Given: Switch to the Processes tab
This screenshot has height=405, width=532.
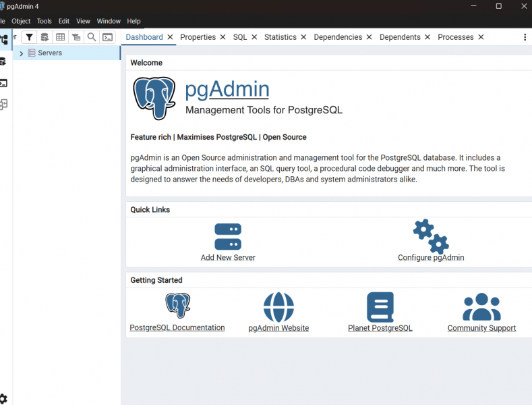Looking at the screenshot, I should point(456,37).
